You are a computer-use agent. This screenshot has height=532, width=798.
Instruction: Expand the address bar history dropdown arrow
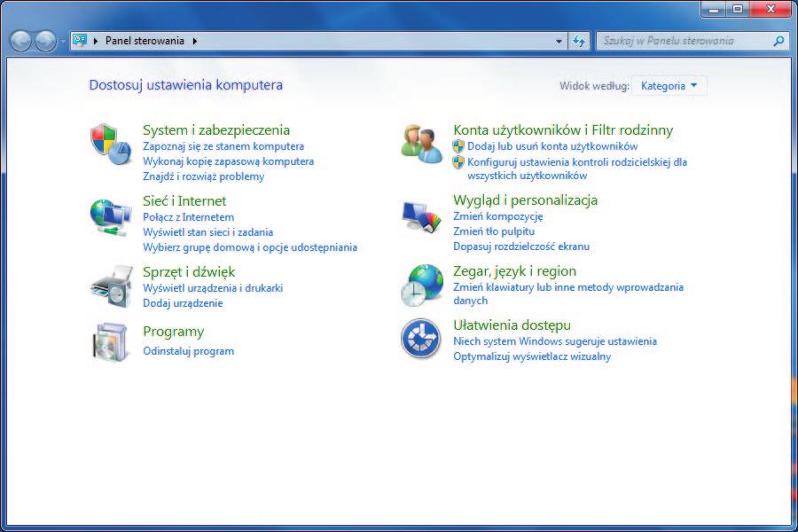pyautogui.click(x=559, y=42)
